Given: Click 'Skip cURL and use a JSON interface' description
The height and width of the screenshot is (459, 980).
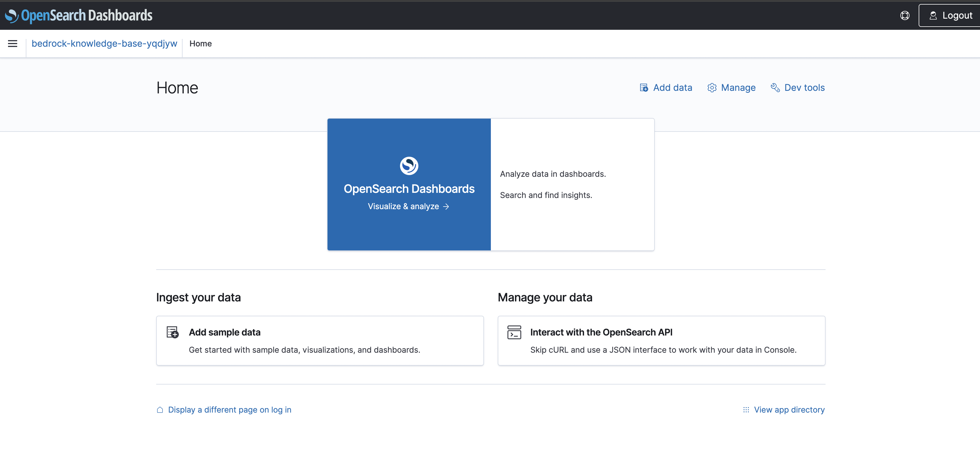Looking at the screenshot, I should 663,350.
